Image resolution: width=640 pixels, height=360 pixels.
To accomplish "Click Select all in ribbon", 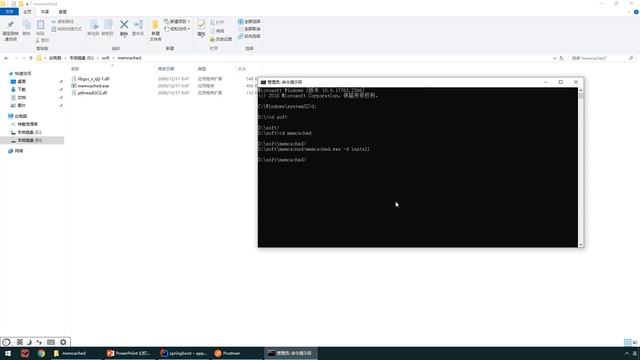I will pyautogui.click(x=249, y=21).
